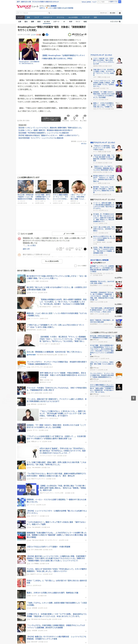Open the ヘルプ link in header
This screenshot has width=138, height=644.
94,2
